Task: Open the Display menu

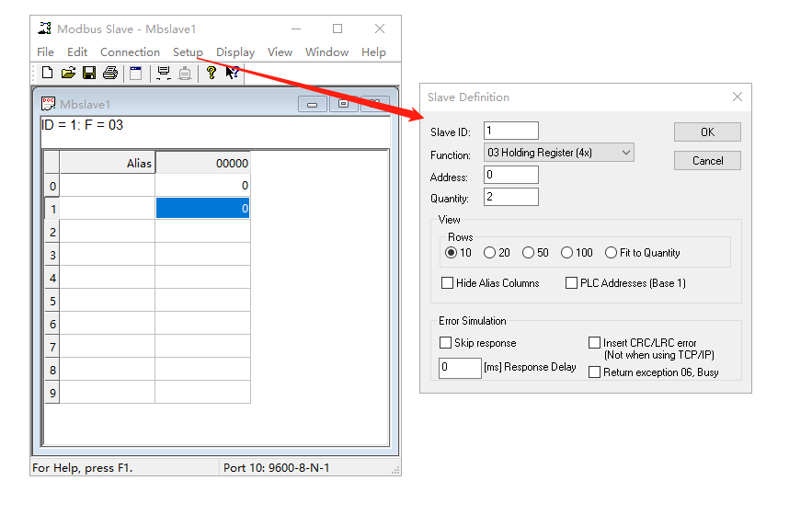Action: pyautogui.click(x=235, y=52)
